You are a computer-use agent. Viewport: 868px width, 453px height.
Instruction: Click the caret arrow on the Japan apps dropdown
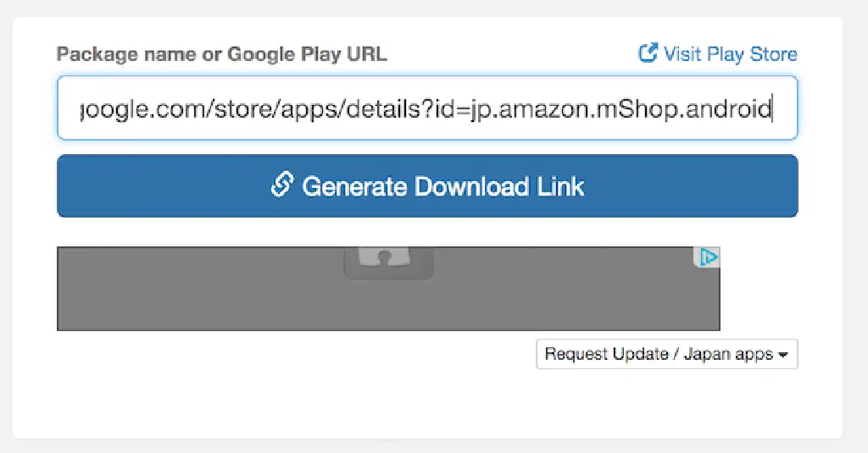(783, 355)
